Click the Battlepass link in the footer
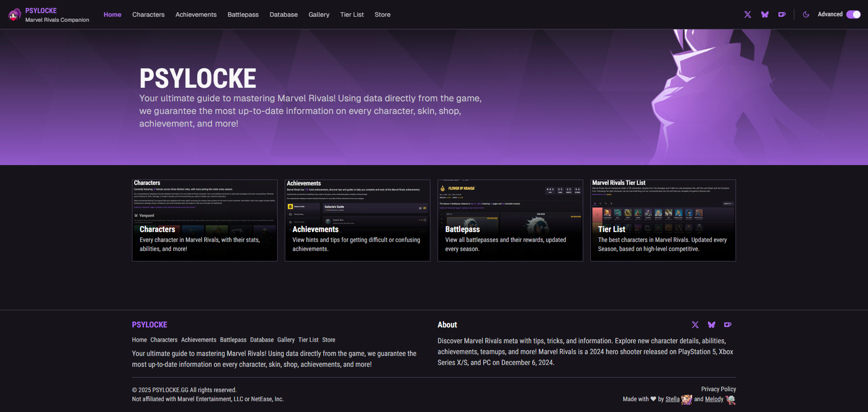 [x=233, y=340]
